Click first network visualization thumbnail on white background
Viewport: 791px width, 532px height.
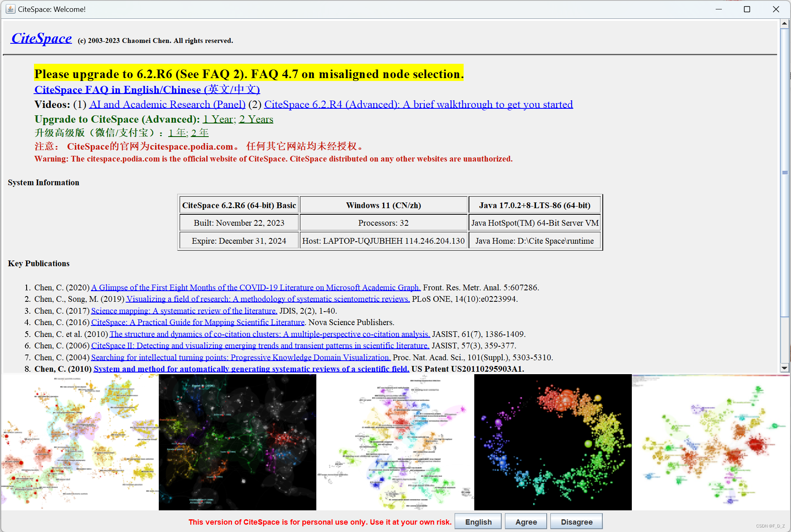tap(80, 442)
